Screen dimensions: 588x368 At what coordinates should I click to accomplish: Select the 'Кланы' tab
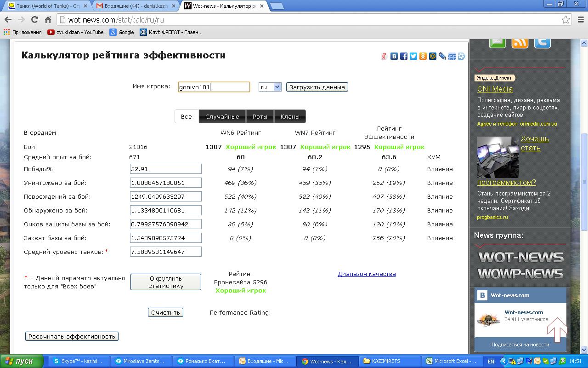point(290,116)
